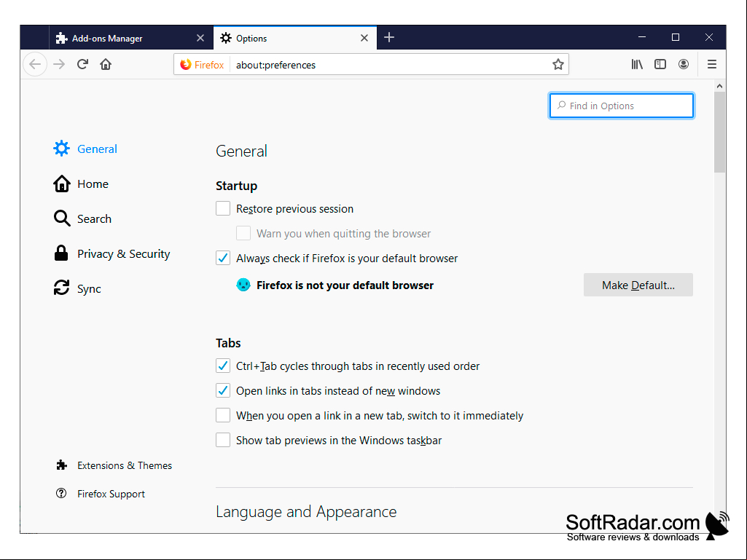Click the Firefox Support question mark icon

(x=61, y=493)
